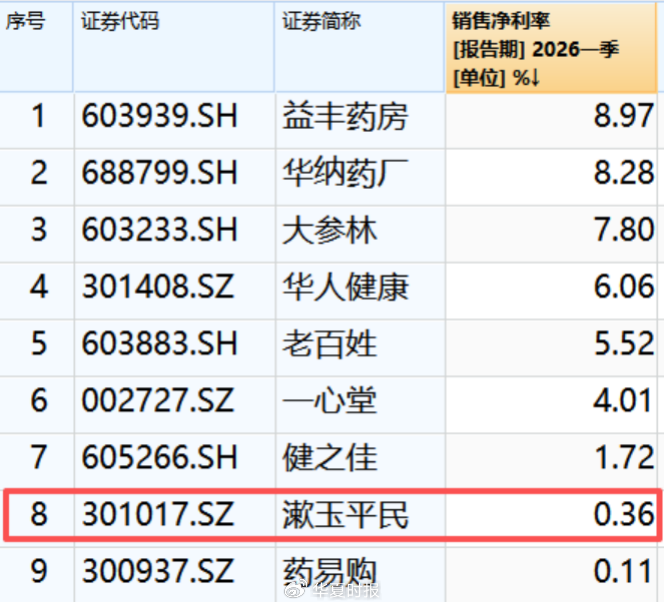Select row number 7 cell
This screenshot has height=606, width=668.
[x=37, y=462]
